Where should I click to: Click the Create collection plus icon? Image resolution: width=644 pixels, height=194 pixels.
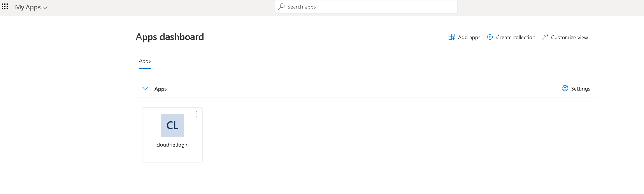click(490, 37)
